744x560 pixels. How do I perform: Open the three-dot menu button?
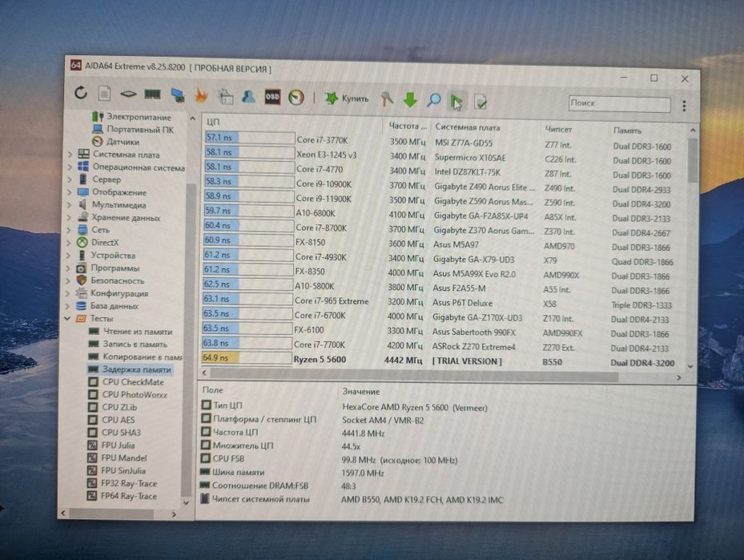pos(684,106)
